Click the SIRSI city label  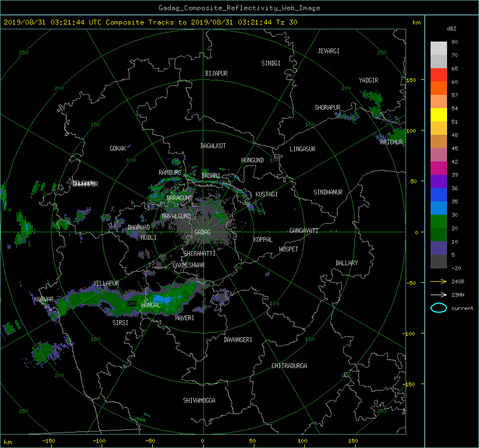[x=120, y=323]
